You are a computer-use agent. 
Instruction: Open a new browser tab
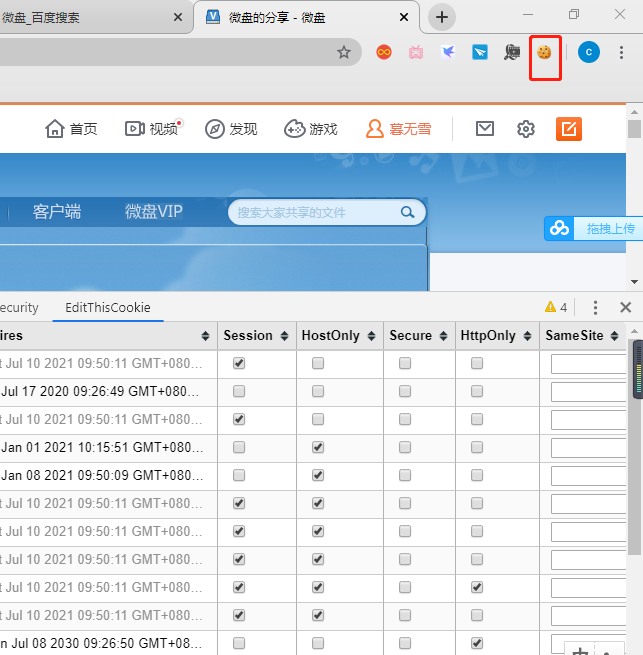(x=442, y=17)
